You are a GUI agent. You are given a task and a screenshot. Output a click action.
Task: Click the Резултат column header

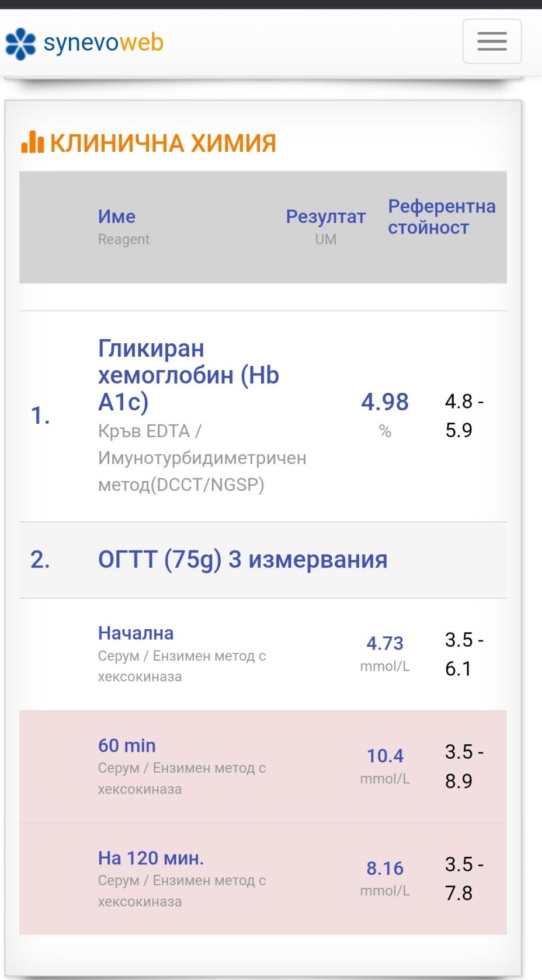pos(325,217)
